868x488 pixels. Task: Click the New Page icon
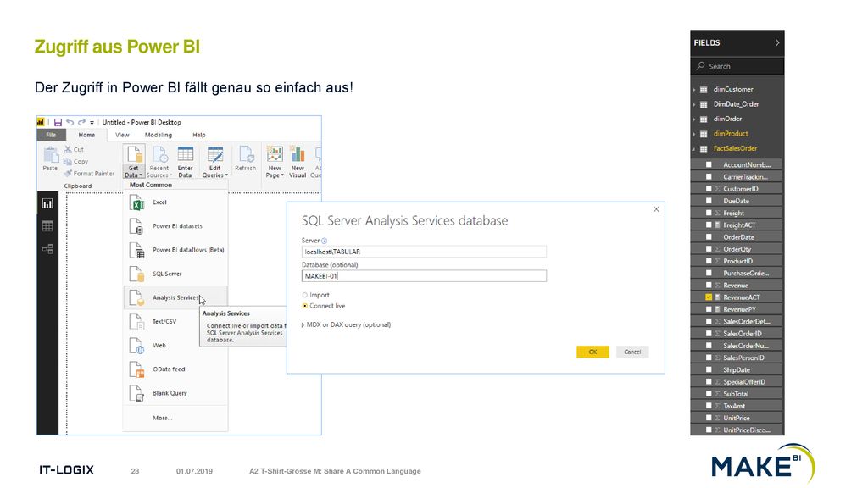click(x=275, y=154)
